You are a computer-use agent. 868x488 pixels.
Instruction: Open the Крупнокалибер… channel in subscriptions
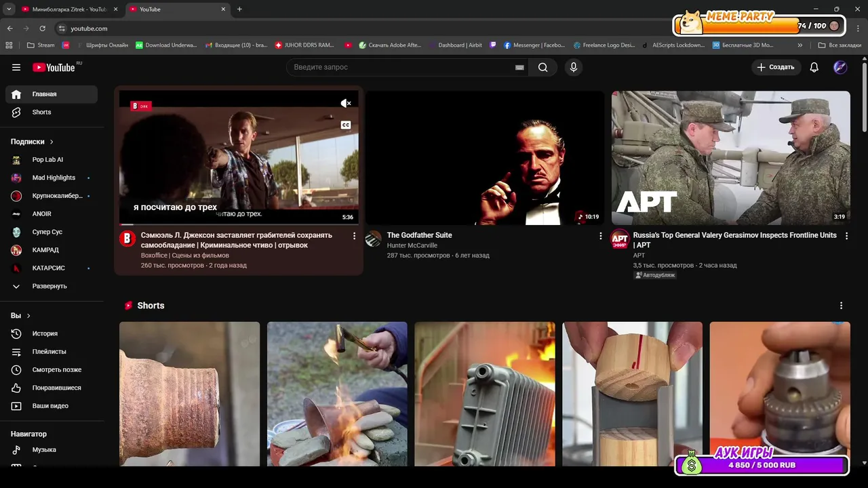(52, 196)
